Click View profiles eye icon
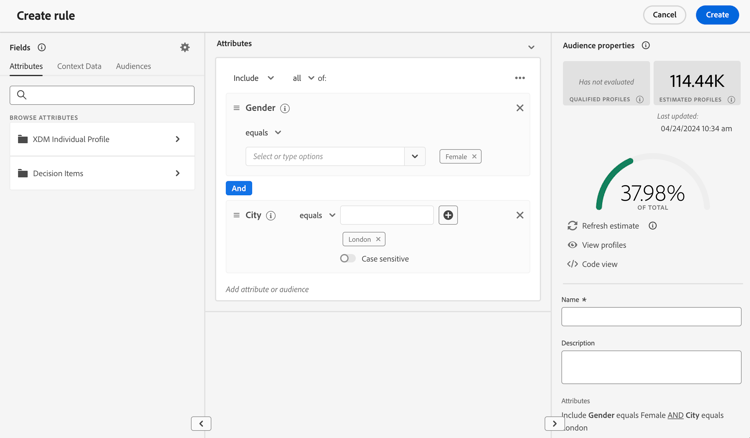Viewport: 750px width, 438px height. click(x=572, y=245)
